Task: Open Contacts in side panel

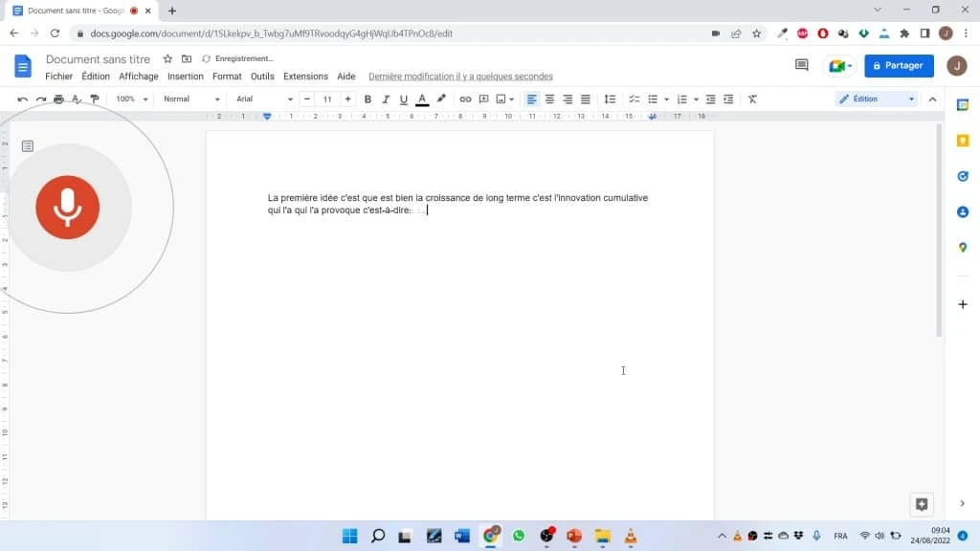Action: pyautogui.click(x=963, y=211)
